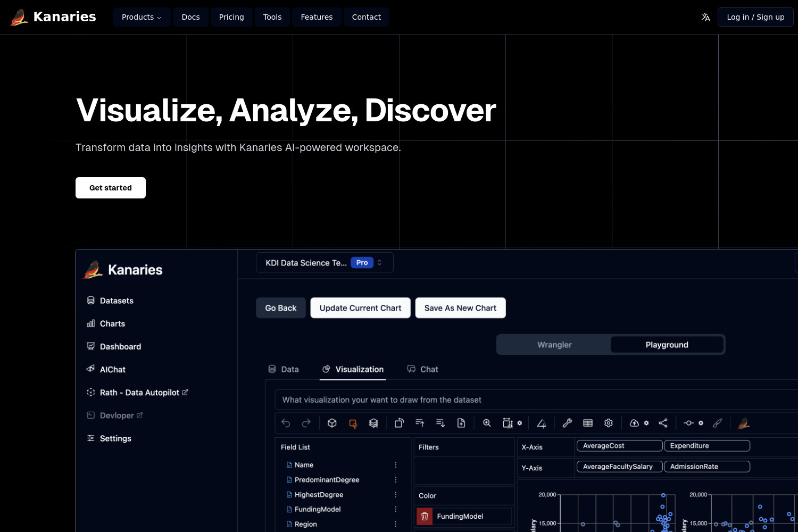Select the AdmissionRate Y-Axis pill
The width and height of the screenshot is (798, 532).
(707, 467)
